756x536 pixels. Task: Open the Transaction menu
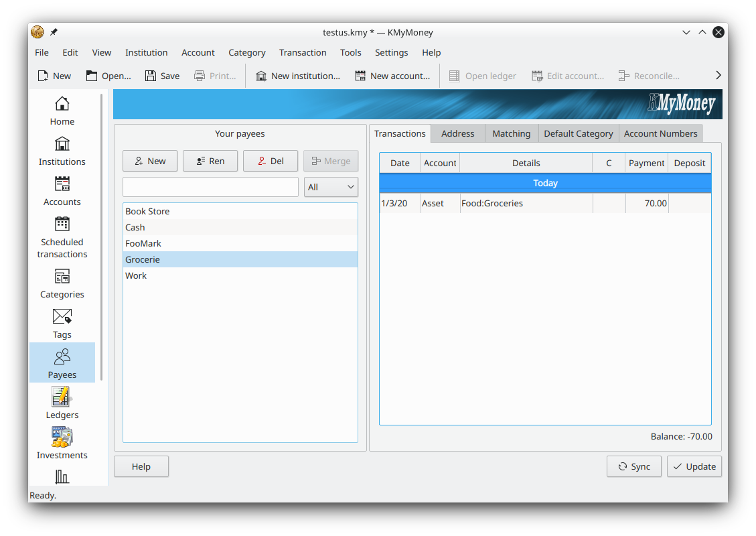(x=303, y=52)
